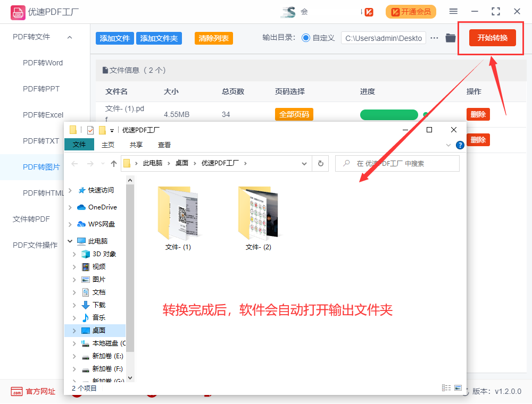Open the Explorer address bar history dropdown
The image size is (532, 404).
[x=304, y=164]
